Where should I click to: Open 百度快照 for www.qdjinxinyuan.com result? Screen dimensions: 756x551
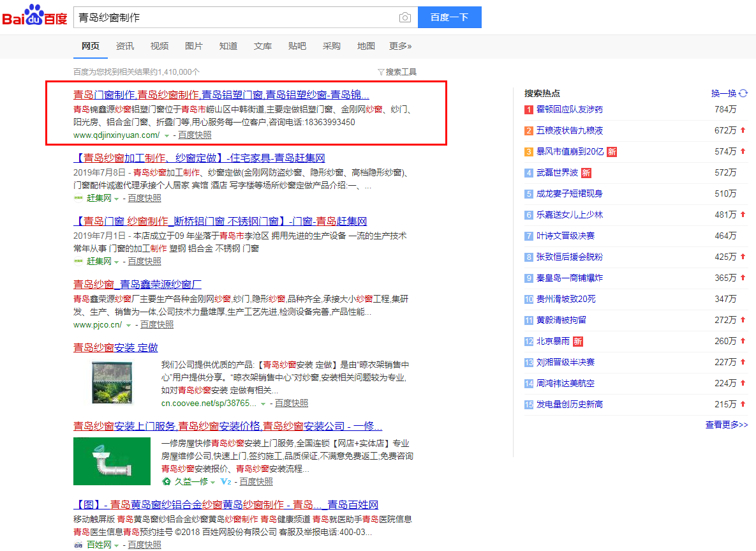coord(195,135)
